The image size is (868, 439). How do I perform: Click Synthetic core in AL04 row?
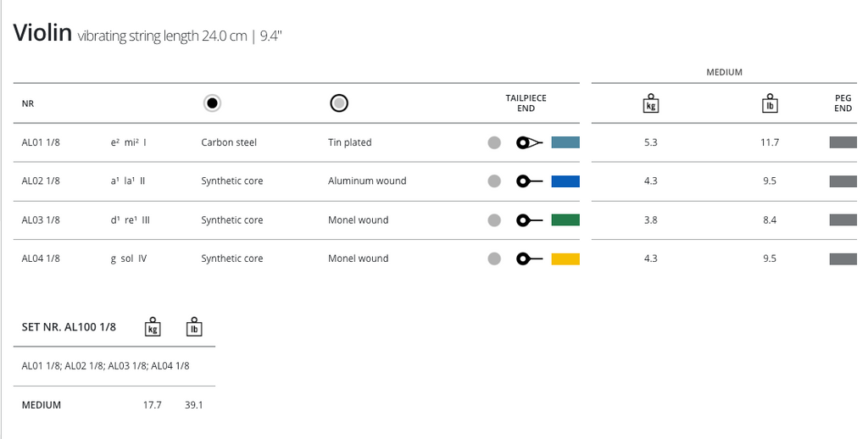coord(232,258)
